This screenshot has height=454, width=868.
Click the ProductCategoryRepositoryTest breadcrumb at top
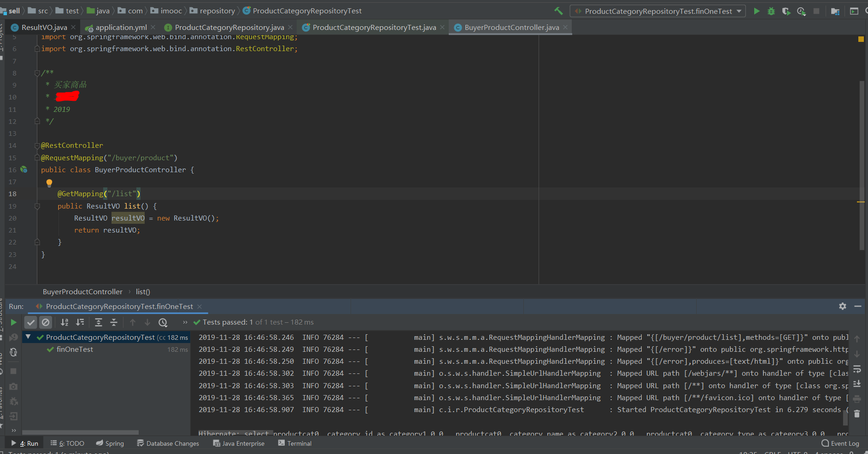tap(302, 11)
